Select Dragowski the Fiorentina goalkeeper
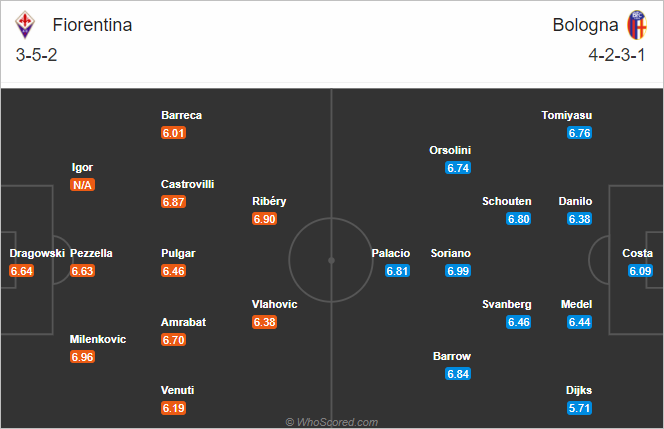The height and width of the screenshot is (429, 664). point(37,253)
